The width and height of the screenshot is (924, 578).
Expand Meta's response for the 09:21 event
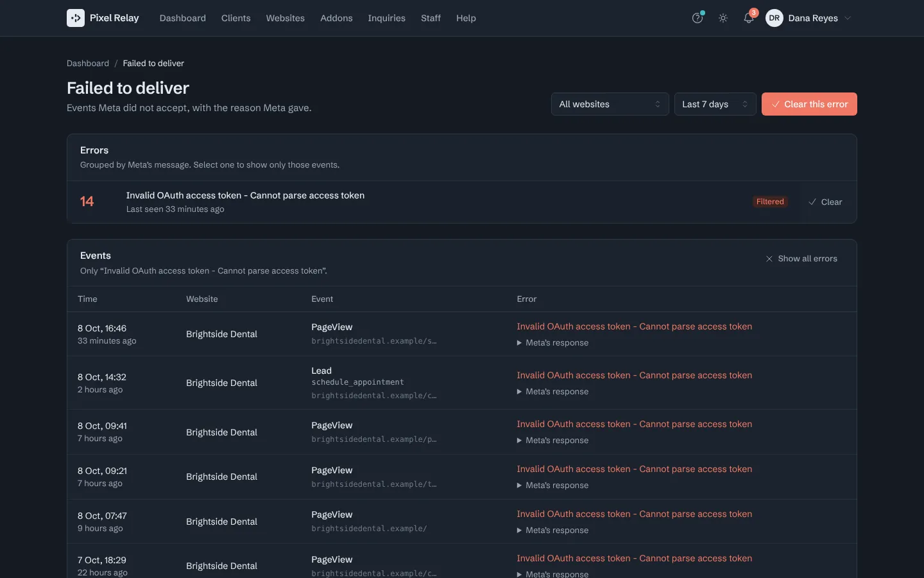tap(552, 486)
